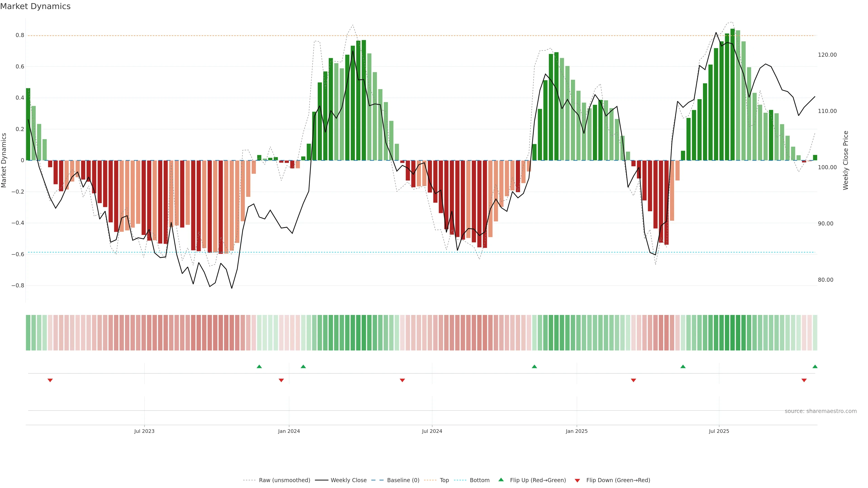Toggle the Weekly Close series in the legend

point(348,480)
